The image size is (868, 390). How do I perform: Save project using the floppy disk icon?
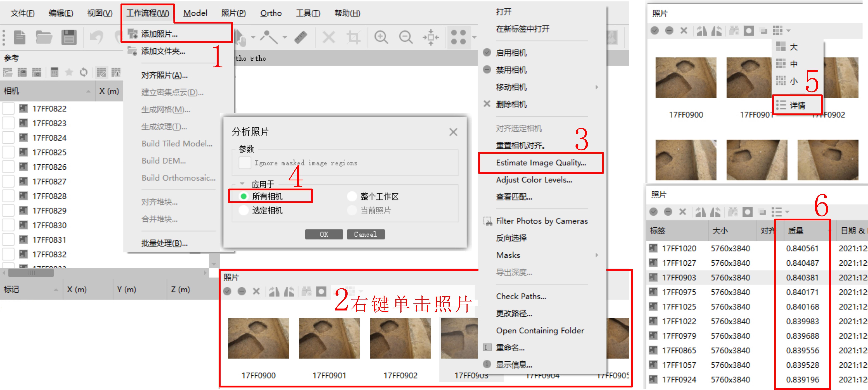69,37
